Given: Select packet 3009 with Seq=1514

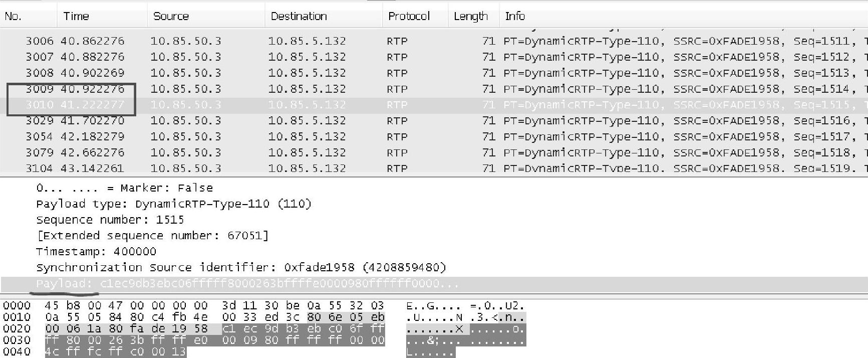Looking at the screenshot, I should click(x=434, y=89).
